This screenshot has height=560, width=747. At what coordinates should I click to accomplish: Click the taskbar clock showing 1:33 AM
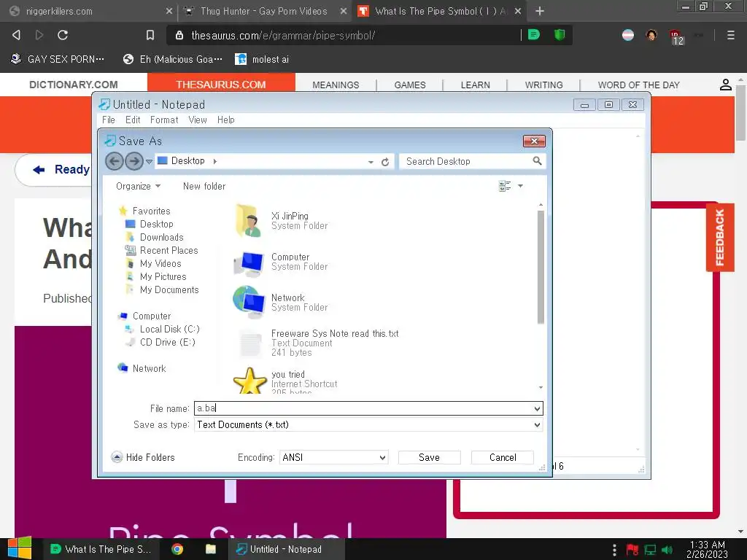(x=707, y=549)
